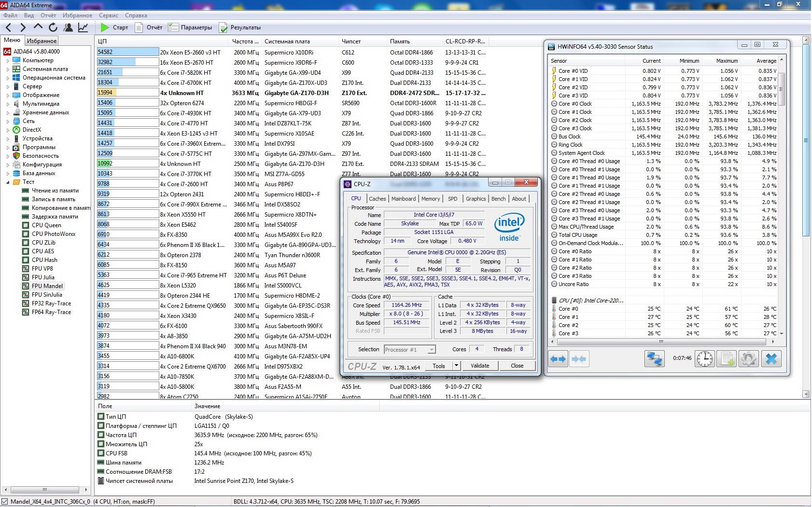Switch to the Избранное tab
This screenshot has width=812, height=507.
[42, 41]
